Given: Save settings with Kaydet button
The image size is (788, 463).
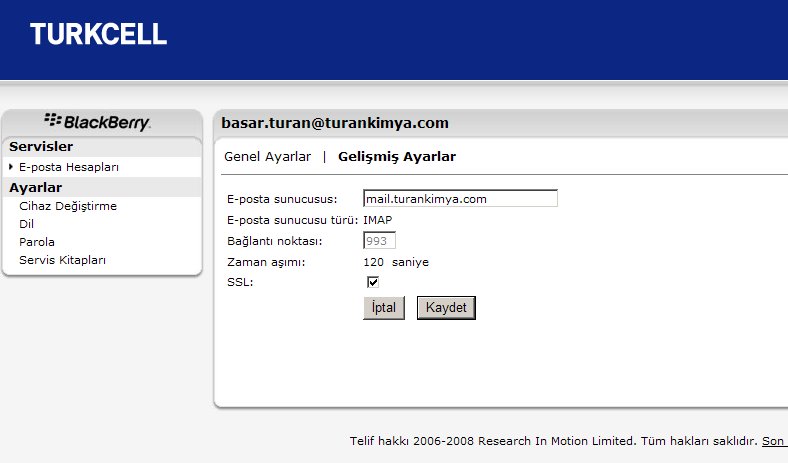Looking at the screenshot, I should (446, 308).
